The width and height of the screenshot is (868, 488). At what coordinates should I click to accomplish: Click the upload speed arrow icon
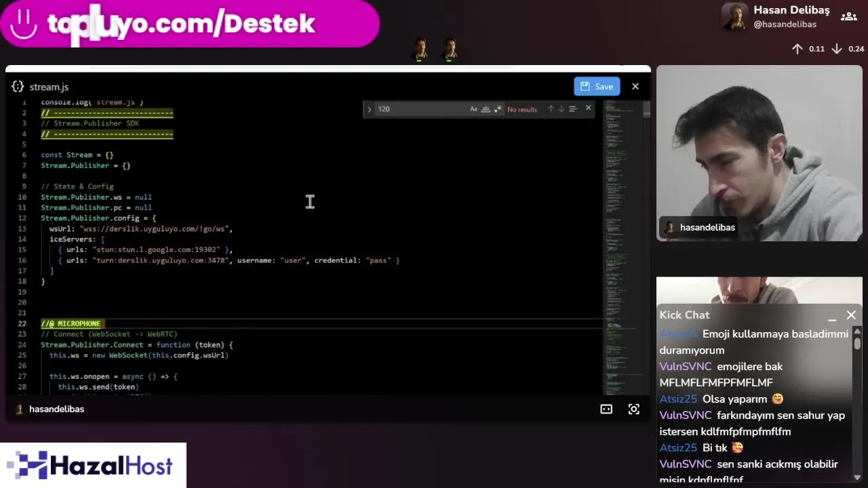click(797, 49)
